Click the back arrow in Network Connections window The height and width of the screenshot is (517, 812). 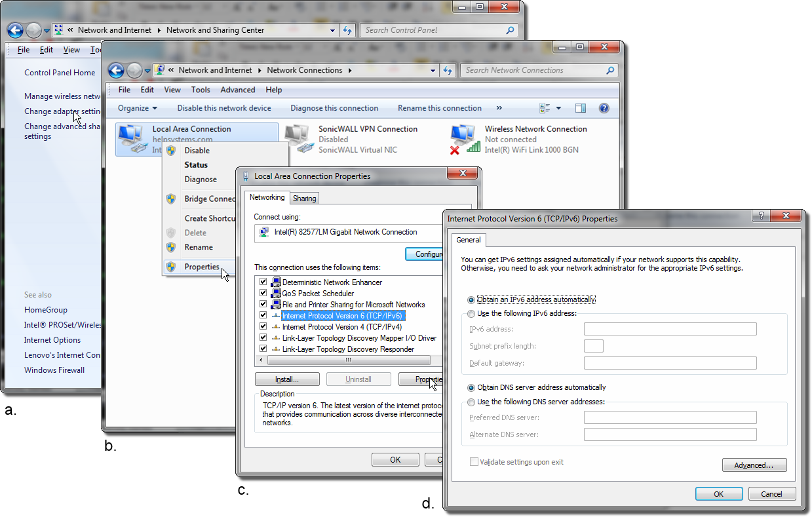tap(117, 71)
